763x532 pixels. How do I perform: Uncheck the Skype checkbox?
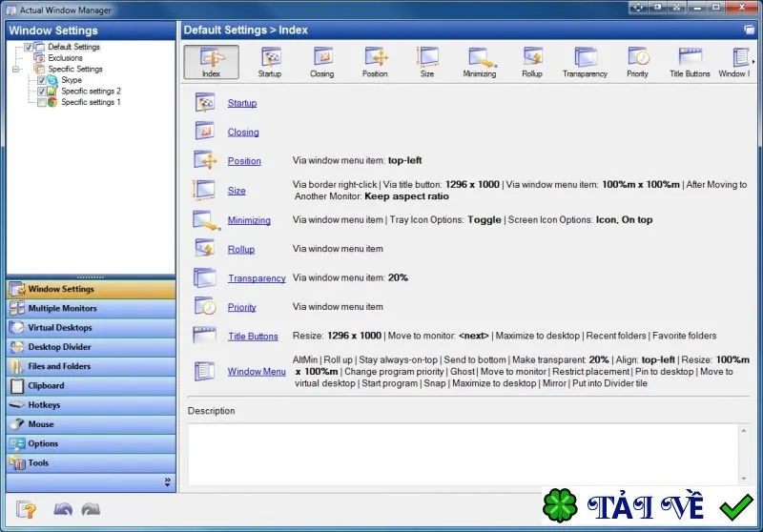click(42, 80)
